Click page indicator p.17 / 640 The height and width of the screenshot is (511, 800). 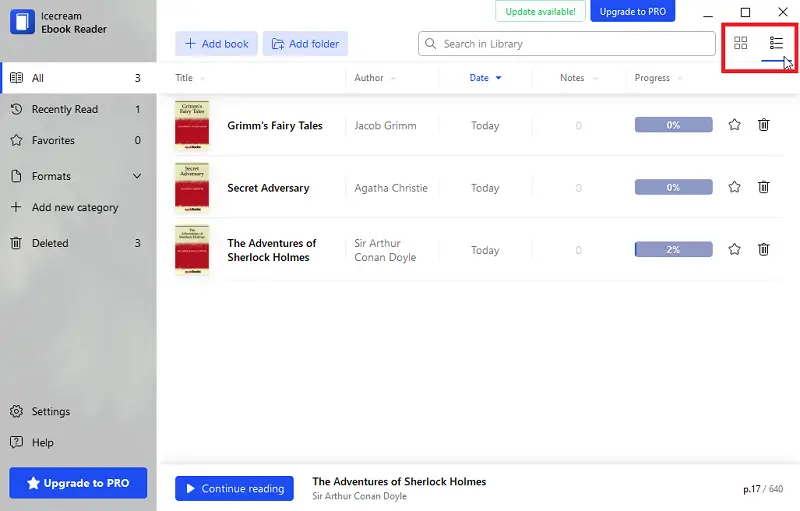(x=763, y=489)
